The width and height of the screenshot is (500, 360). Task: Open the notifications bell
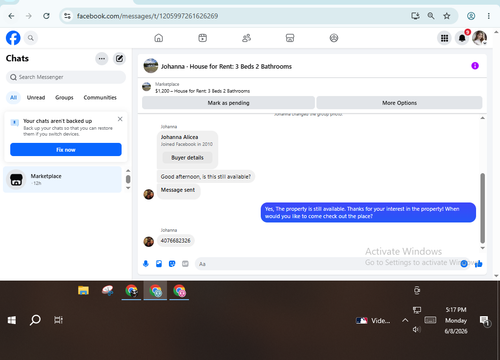click(462, 38)
